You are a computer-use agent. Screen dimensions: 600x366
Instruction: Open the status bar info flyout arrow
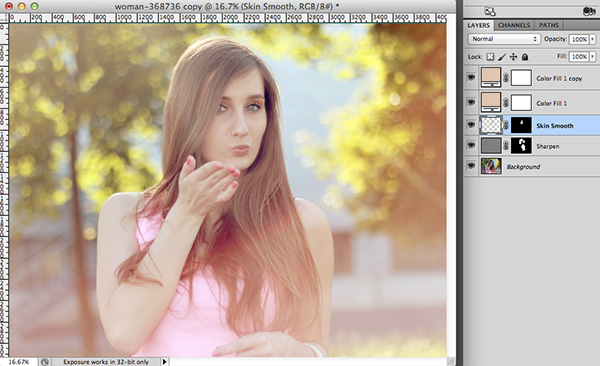pos(165,361)
